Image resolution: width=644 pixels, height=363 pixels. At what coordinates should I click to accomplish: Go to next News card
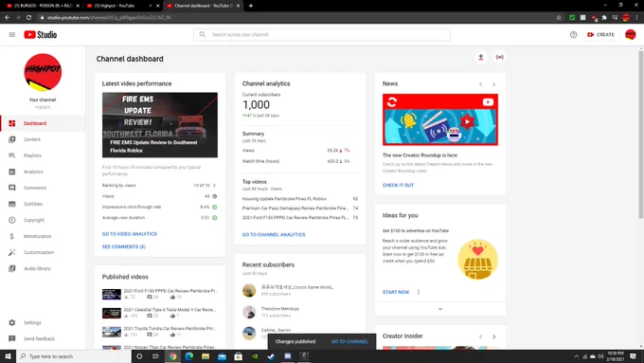pyautogui.click(x=494, y=84)
